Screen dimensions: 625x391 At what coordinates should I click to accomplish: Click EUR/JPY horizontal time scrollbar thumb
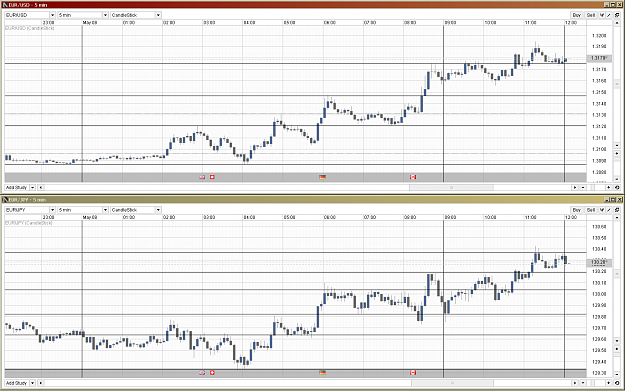click(452, 383)
